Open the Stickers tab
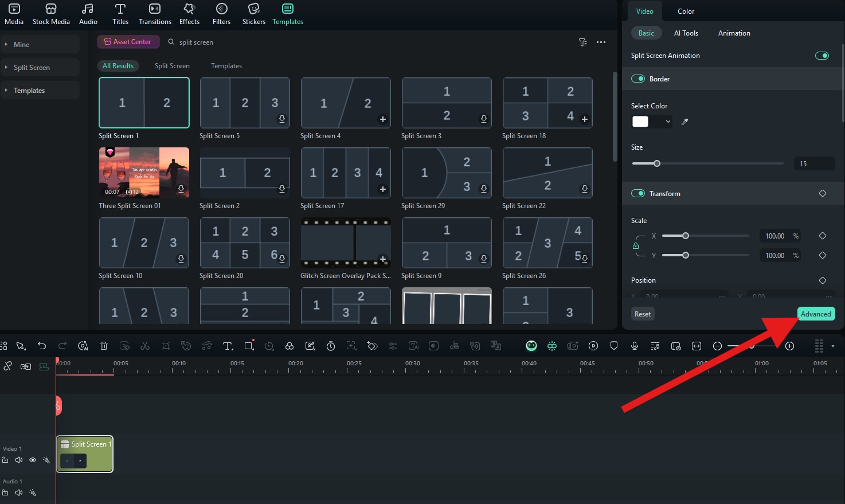 [254, 14]
